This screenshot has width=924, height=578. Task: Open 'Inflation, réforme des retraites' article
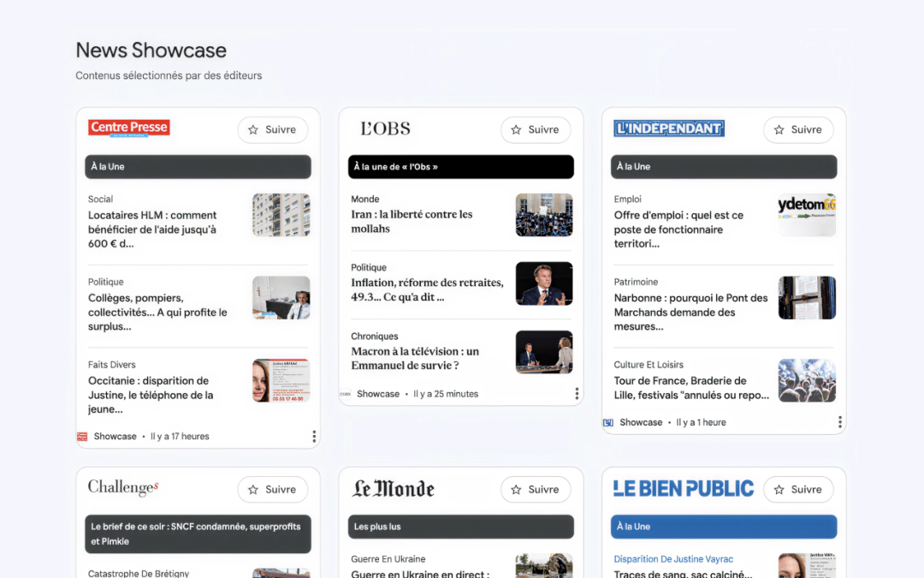[427, 289]
